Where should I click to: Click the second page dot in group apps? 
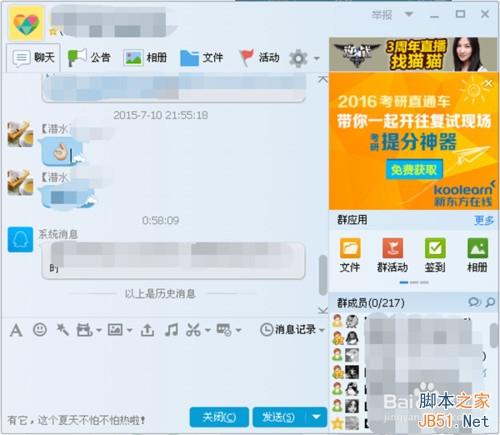414,282
